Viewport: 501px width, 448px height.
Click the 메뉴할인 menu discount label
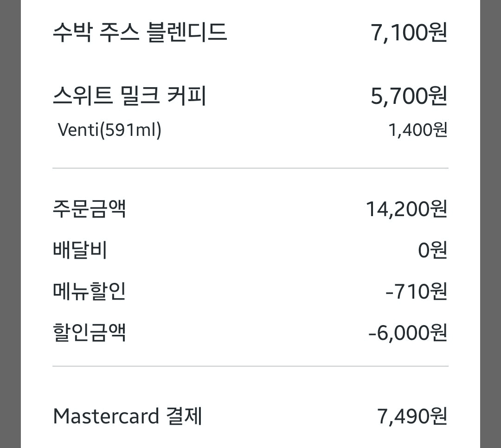click(89, 291)
